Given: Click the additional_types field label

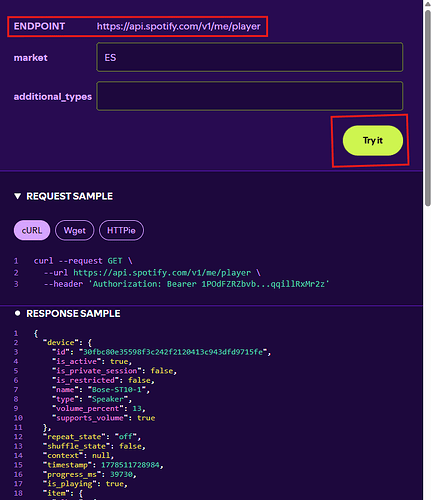Looking at the screenshot, I should point(53,97).
